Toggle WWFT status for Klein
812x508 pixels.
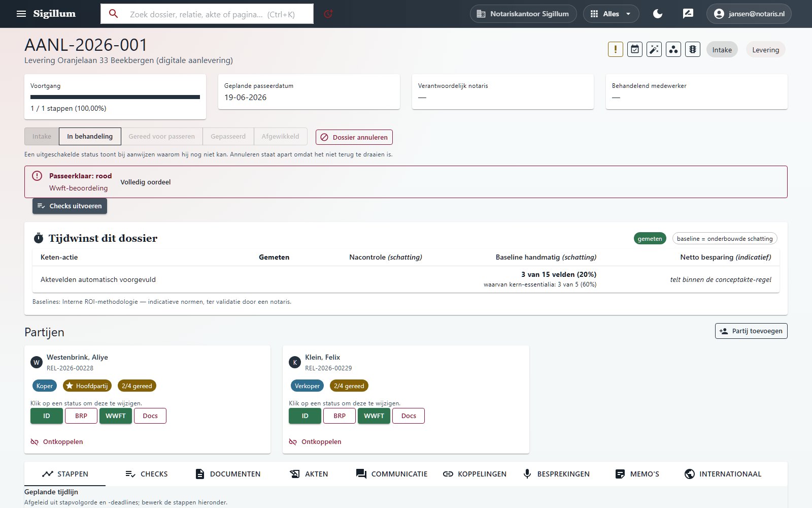tap(374, 416)
